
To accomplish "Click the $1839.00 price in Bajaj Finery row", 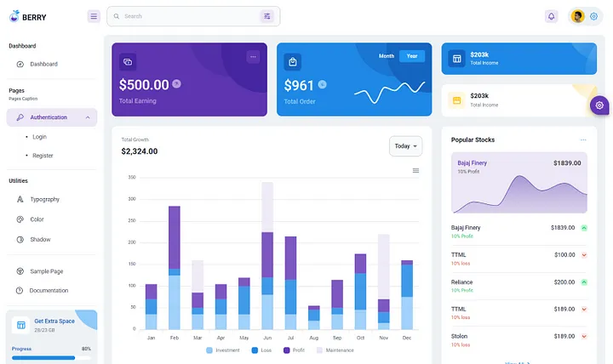I will (563, 228).
